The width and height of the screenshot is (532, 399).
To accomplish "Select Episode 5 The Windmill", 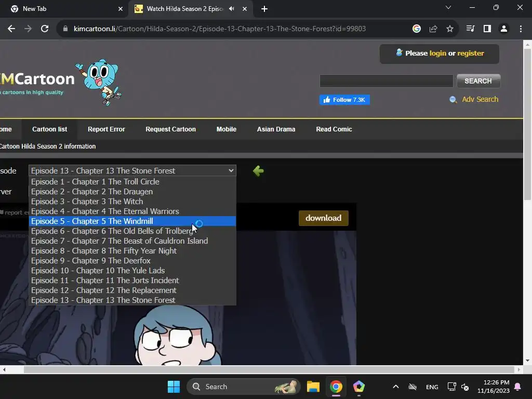I will (x=132, y=221).
